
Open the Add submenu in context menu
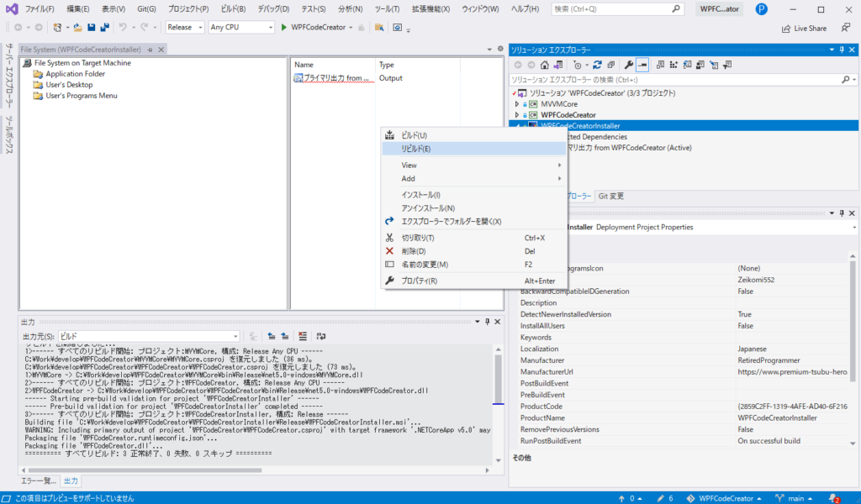coord(474,178)
